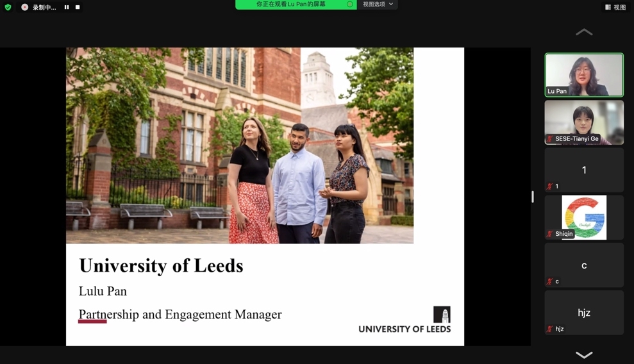Stop the recording
634x364 pixels.
tap(78, 7)
